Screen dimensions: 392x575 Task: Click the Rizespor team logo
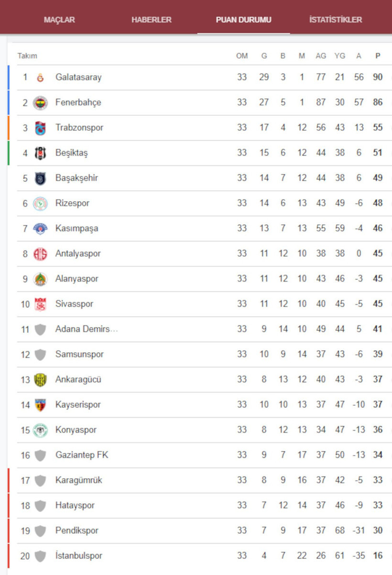40,204
